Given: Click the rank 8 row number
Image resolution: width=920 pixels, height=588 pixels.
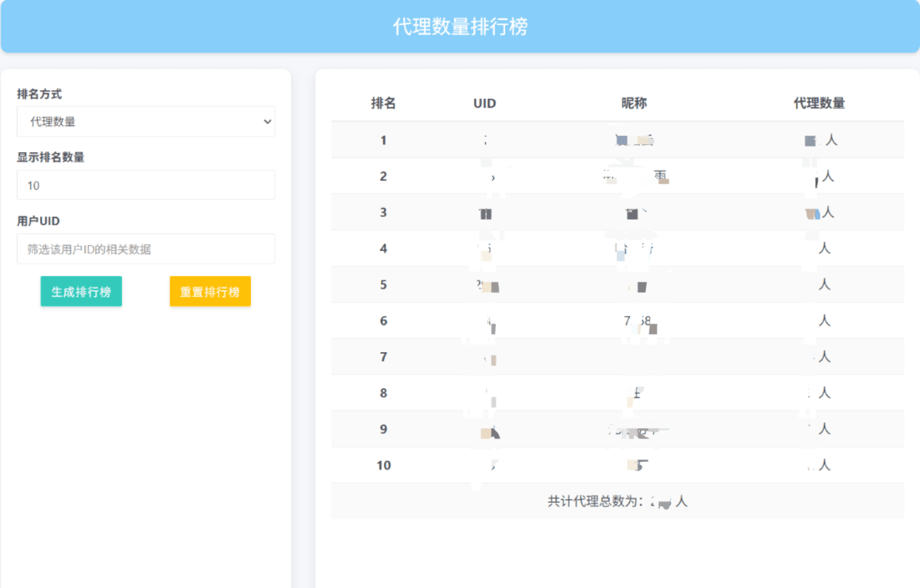Looking at the screenshot, I should tap(383, 393).
